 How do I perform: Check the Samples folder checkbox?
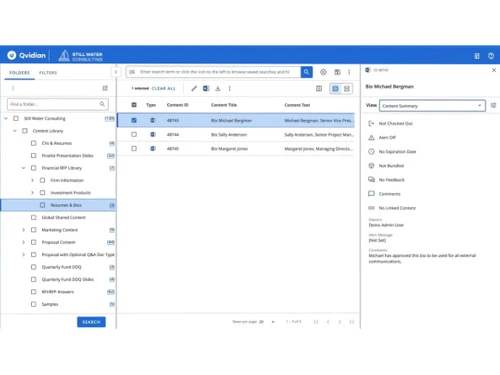33,304
